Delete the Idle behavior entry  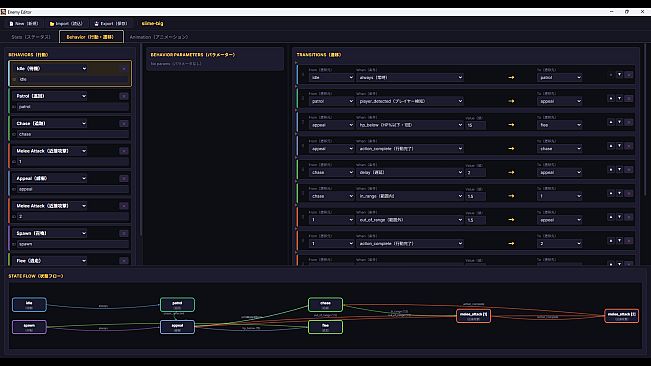(x=124, y=68)
